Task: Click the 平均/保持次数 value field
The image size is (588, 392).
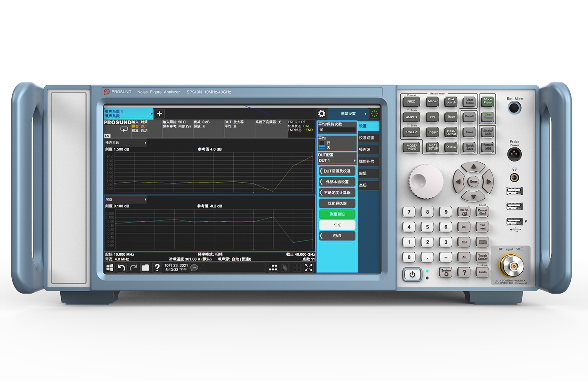Action: (x=337, y=130)
